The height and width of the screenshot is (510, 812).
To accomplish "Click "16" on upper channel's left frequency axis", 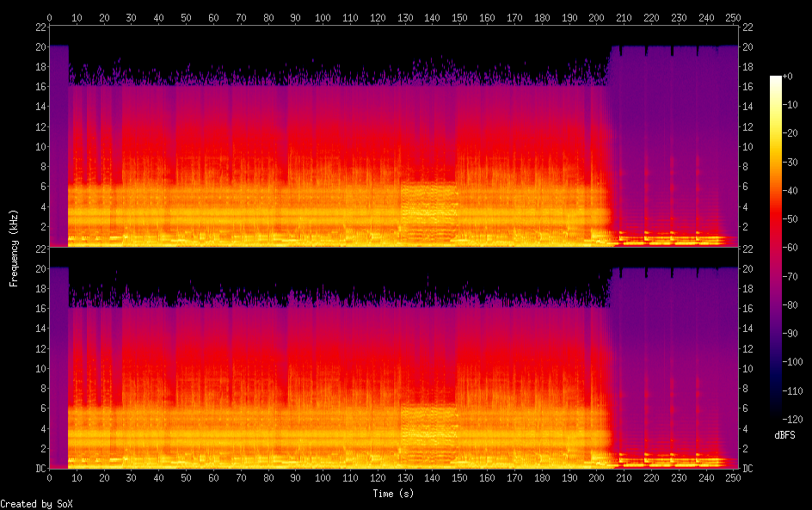I will pyautogui.click(x=41, y=87).
